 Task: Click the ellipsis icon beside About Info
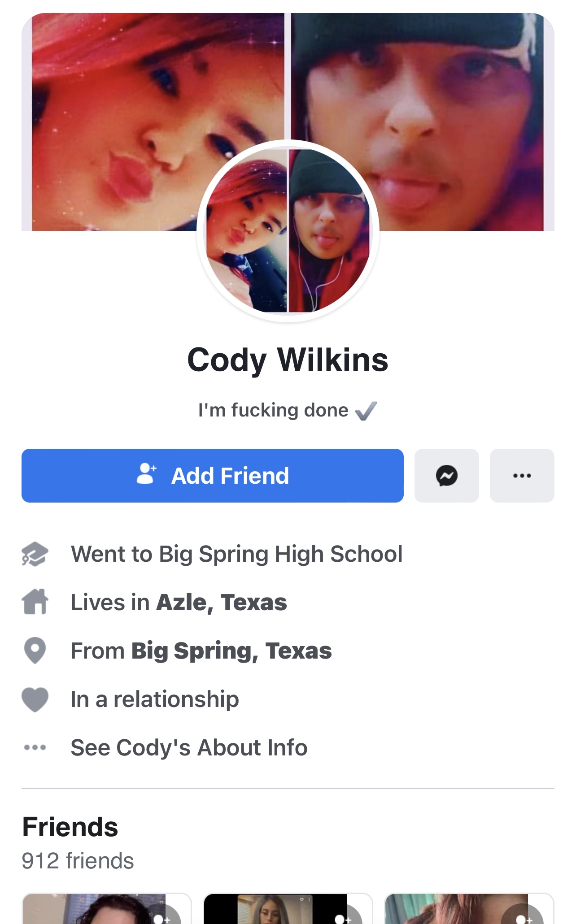tap(35, 747)
